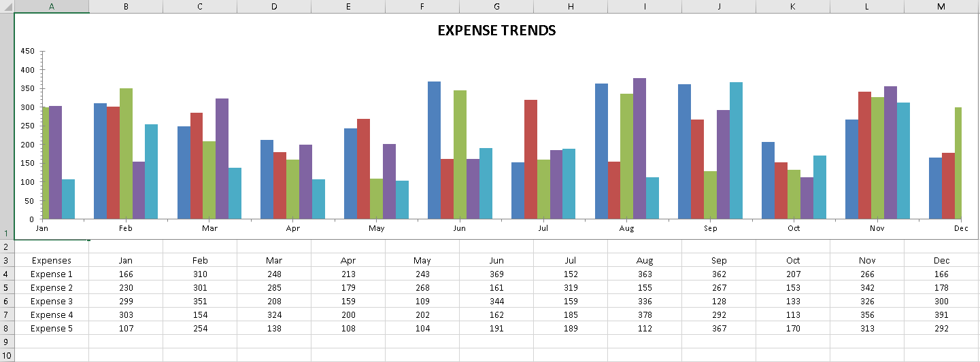Click the red bar for Jul

tap(530, 159)
